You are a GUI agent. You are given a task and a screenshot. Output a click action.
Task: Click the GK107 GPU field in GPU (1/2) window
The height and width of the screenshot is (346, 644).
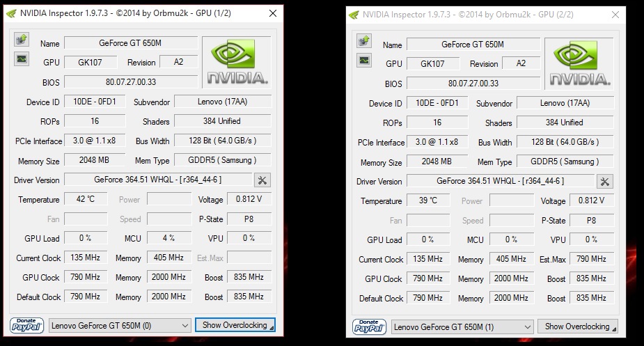click(x=91, y=63)
